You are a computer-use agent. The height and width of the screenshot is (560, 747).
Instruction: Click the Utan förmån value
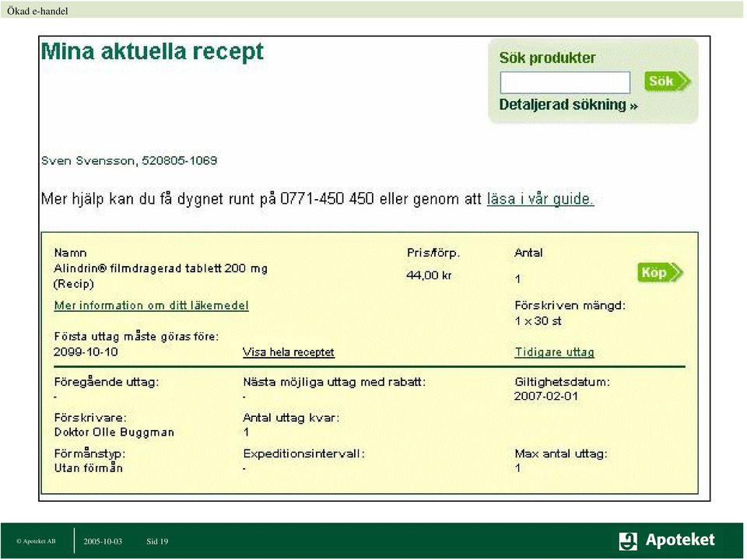pyautogui.click(x=88, y=468)
